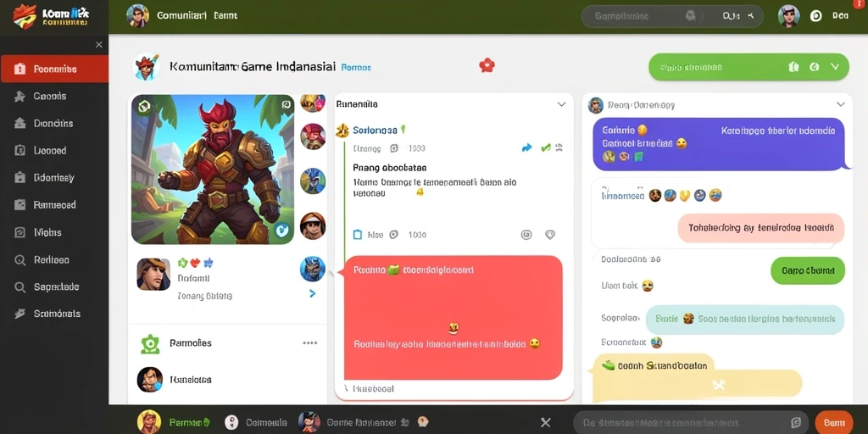Collapse the right chat panel with its chevron

pos(840,104)
